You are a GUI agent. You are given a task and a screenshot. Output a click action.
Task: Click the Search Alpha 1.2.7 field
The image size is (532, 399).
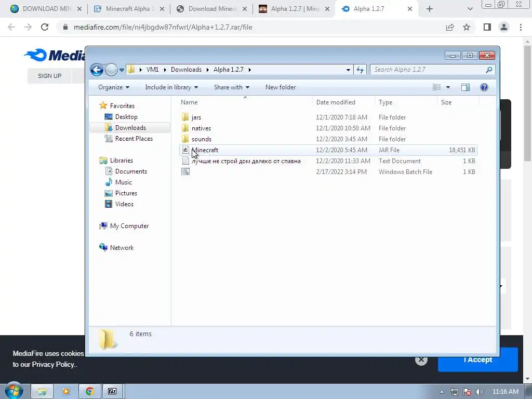pos(432,70)
